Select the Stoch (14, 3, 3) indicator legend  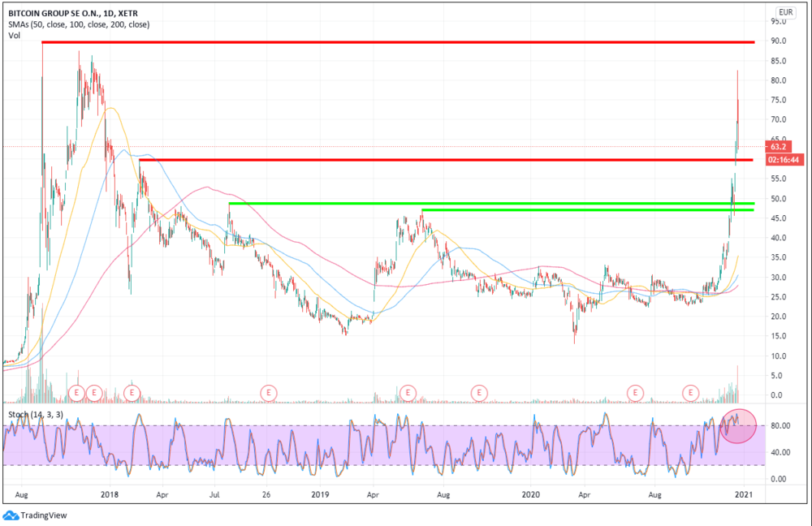pyautogui.click(x=36, y=414)
